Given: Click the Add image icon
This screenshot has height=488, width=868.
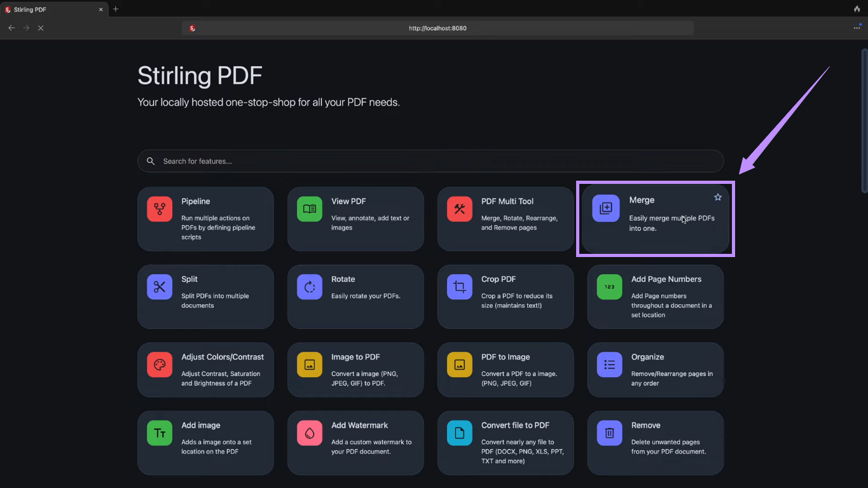Looking at the screenshot, I should 159,433.
